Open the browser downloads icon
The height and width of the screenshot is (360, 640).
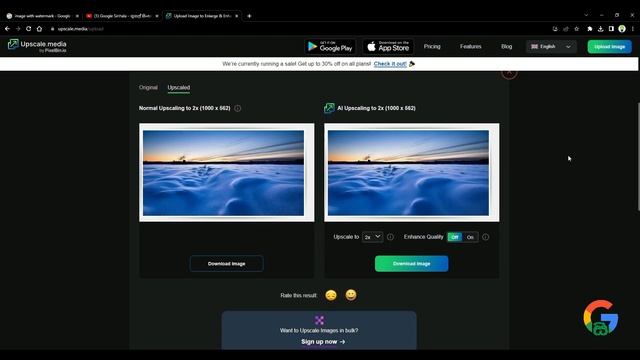point(600,29)
